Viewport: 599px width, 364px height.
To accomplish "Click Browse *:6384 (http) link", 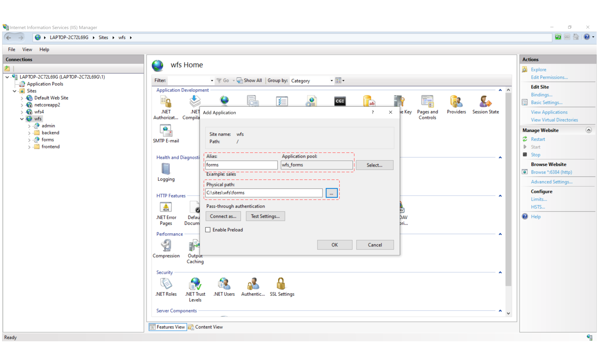I will [551, 172].
